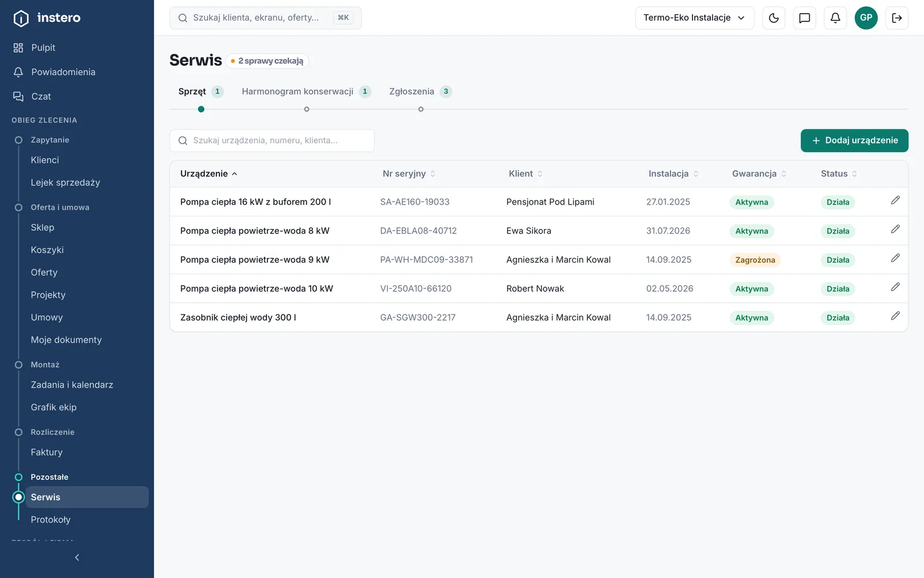The image size is (924, 578).
Task: Go to Faktury in the sidebar
Action: [x=87, y=453]
